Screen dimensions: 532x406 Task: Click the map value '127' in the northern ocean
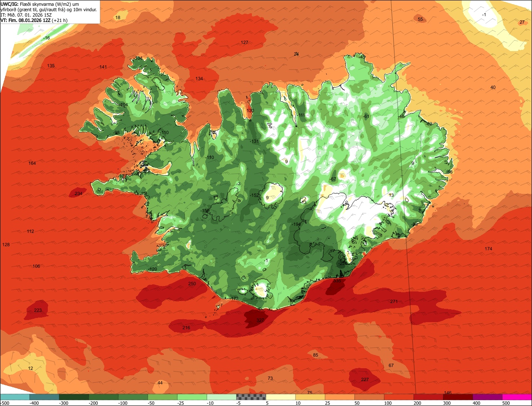(244, 42)
